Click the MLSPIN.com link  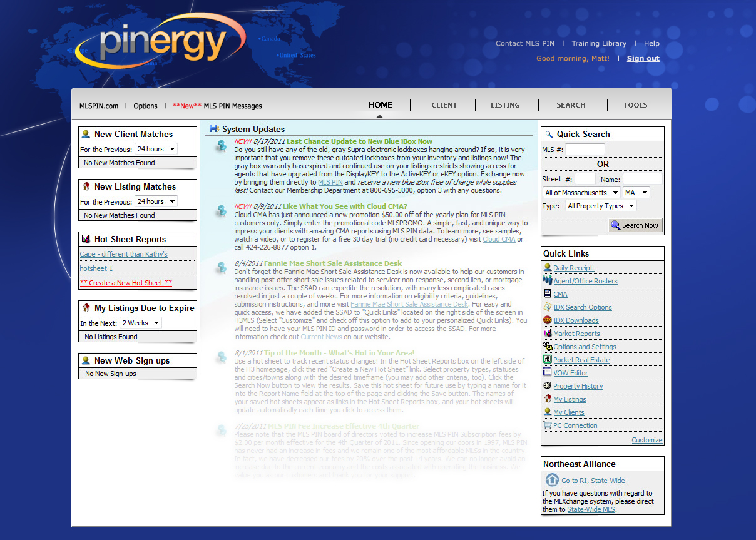tap(99, 106)
